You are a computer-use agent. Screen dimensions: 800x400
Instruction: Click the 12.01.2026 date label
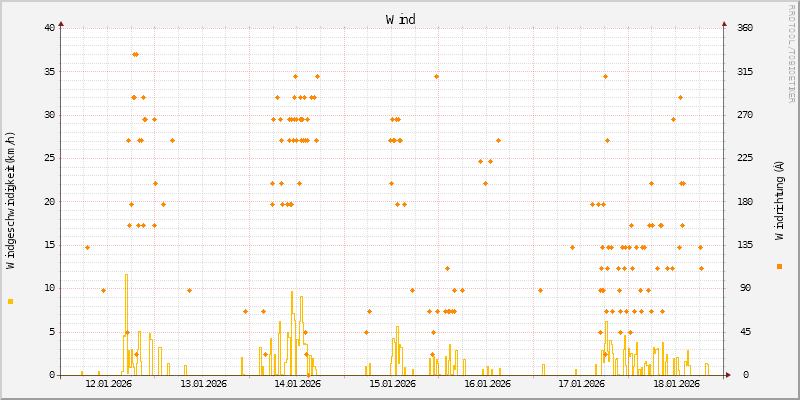click(x=109, y=383)
